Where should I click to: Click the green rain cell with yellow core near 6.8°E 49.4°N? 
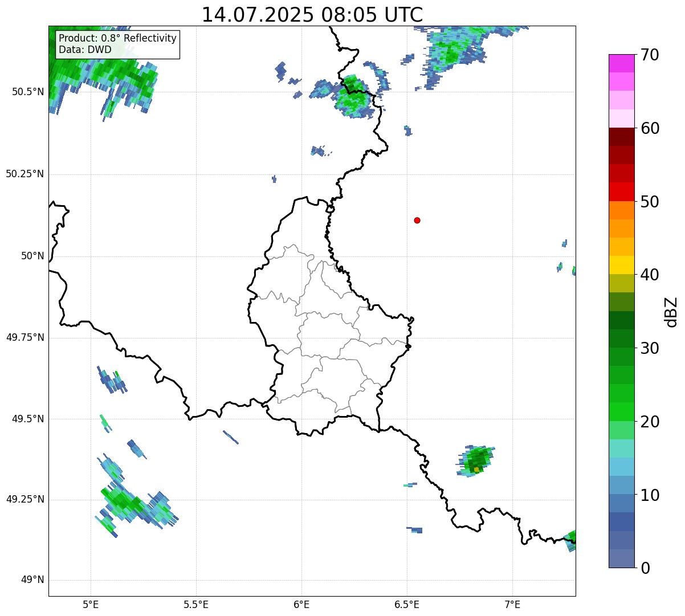pyautogui.click(x=476, y=460)
